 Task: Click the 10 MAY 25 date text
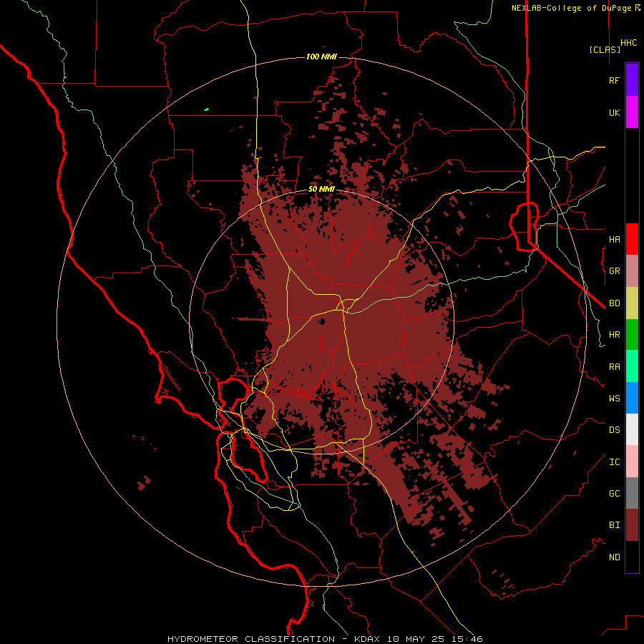pos(416,639)
